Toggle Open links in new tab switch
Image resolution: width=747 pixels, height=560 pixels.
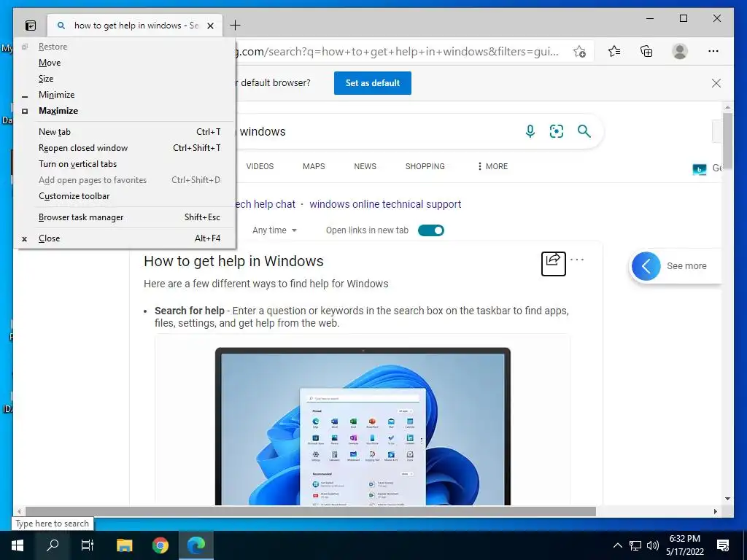tap(431, 230)
